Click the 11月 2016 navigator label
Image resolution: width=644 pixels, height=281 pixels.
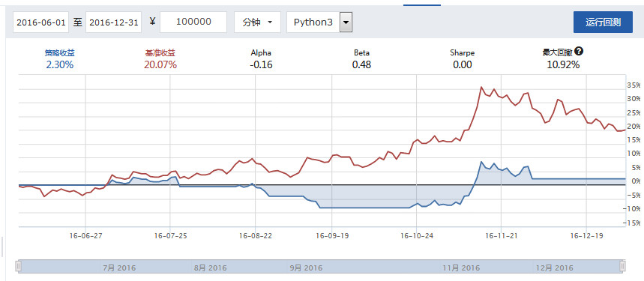[461, 268]
